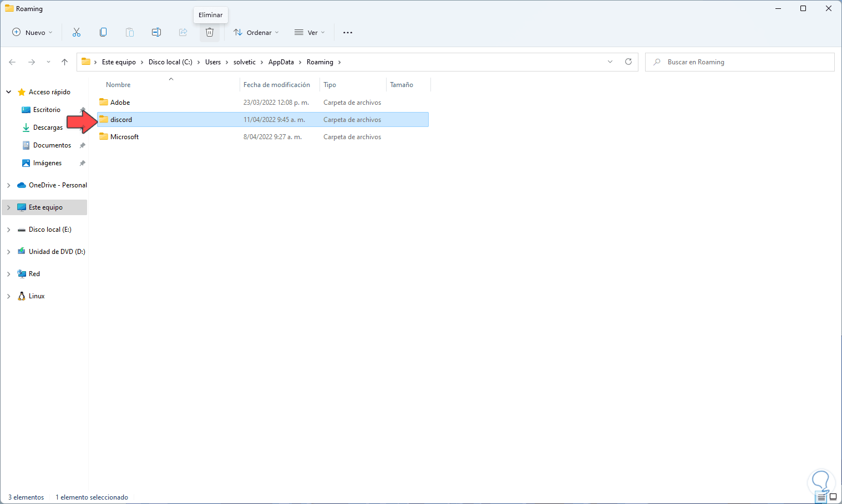Click Acceso rápido label in sidebar
Screen dimensions: 842x504
click(49, 92)
